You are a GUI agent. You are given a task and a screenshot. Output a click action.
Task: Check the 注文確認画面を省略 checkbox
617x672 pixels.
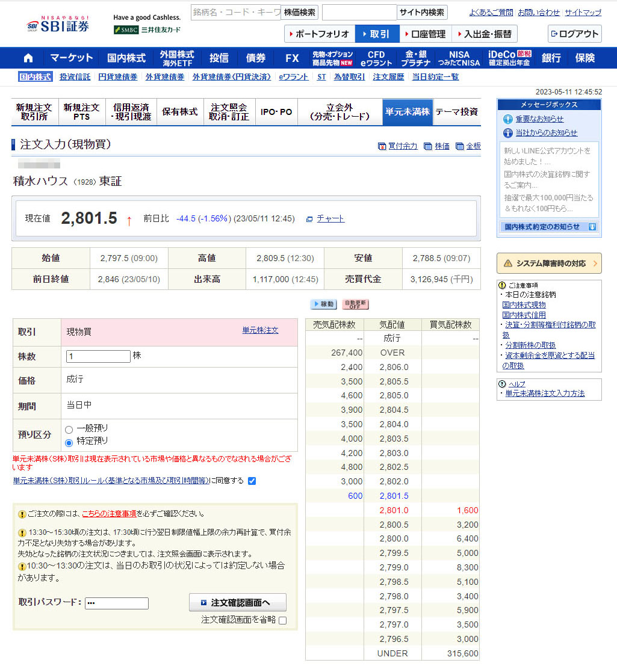pyautogui.click(x=282, y=620)
